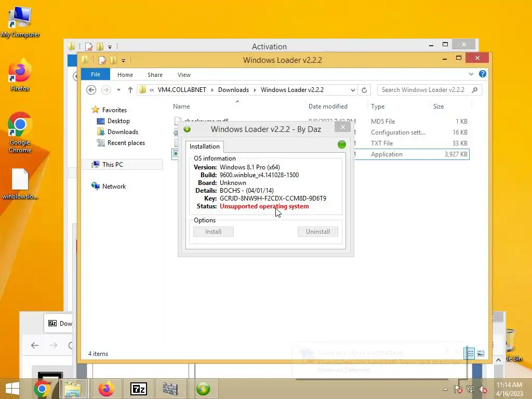Click the search magnifier icon
Image resolution: width=532 pixels, height=399 pixels.
[475, 90]
